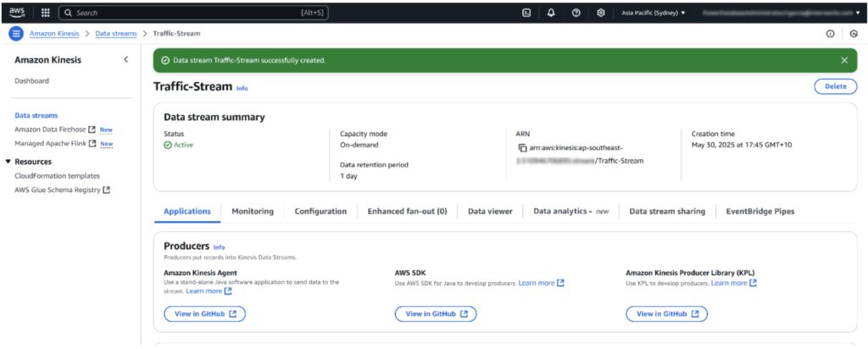Image resolution: width=868 pixels, height=349 pixels.
Task: Click the On-demand capacity mode value
Action: (359, 145)
